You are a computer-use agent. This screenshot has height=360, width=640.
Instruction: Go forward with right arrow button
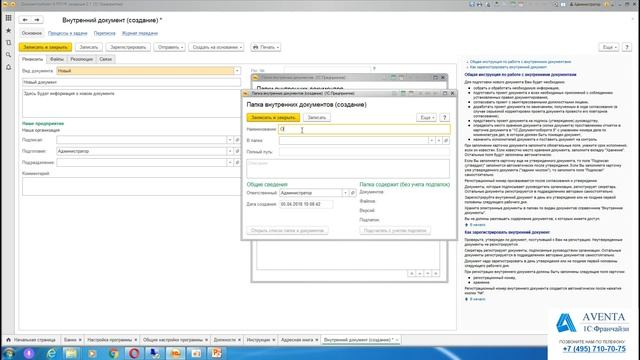(x=37, y=20)
